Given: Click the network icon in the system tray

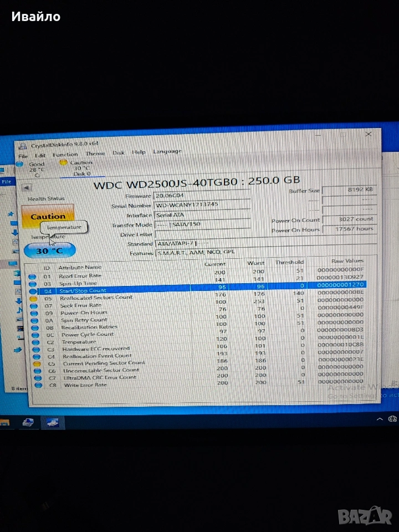Looking at the screenshot, I should 392,419.
